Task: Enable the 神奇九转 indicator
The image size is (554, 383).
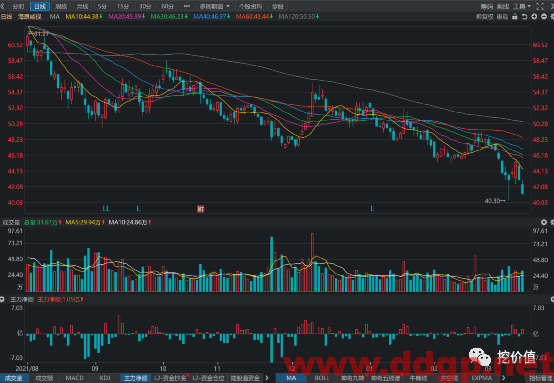Action: [352, 378]
